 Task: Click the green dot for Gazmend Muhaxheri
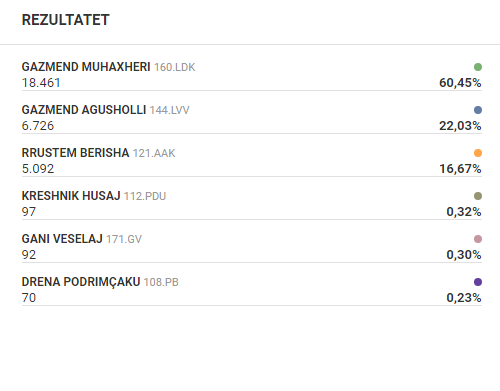(x=478, y=67)
